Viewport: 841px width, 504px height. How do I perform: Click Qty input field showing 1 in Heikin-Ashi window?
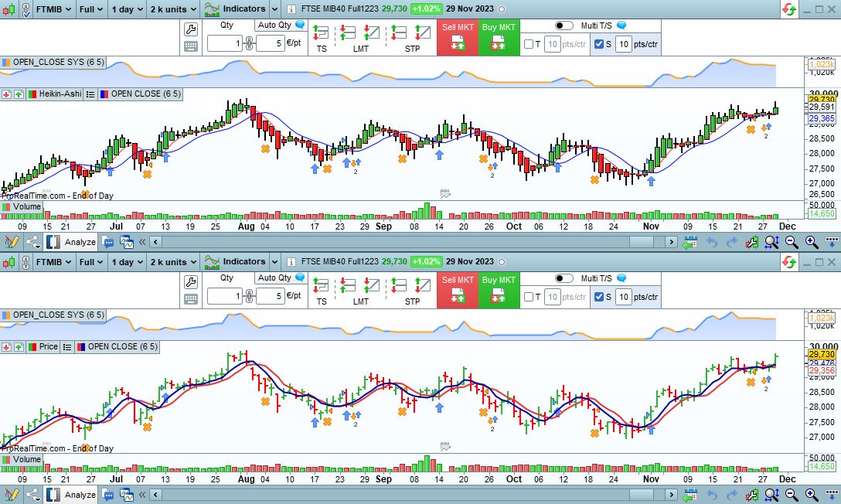225,43
